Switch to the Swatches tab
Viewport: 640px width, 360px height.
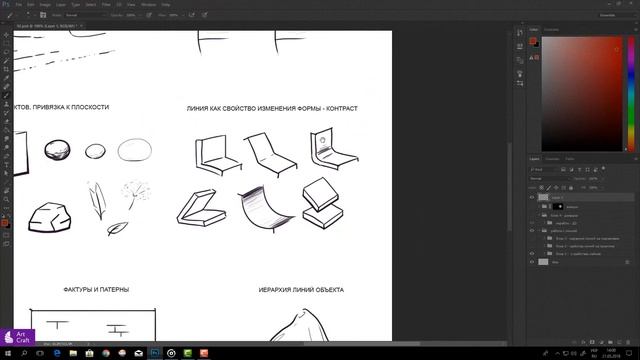click(551, 30)
